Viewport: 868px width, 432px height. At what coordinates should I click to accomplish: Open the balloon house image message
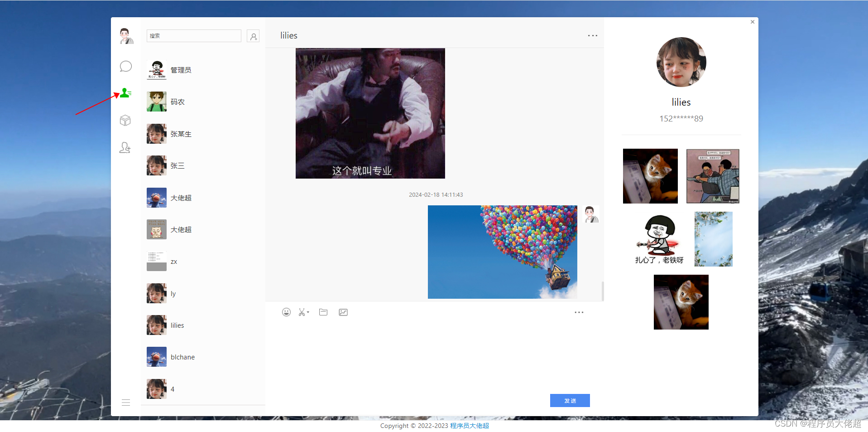pyautogui.click(x=503, y=252)
